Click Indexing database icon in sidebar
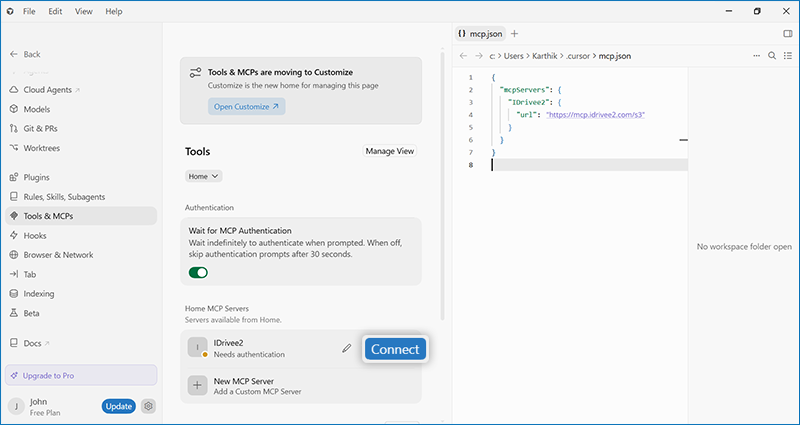Viewport: 800px width, 425px height. [x=14, y=294]
